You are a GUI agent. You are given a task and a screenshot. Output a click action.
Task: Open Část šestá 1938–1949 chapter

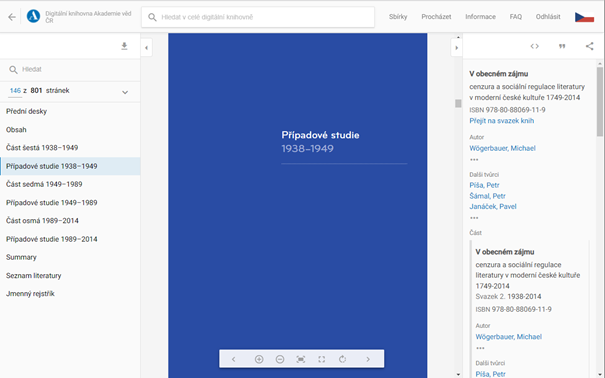pos(70,148)
